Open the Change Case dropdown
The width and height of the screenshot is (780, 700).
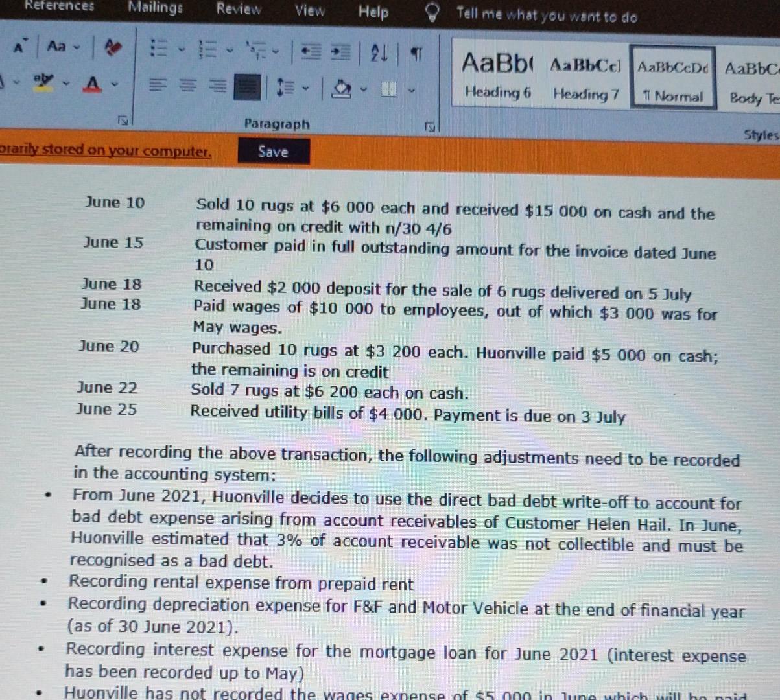tap(56, 47)
